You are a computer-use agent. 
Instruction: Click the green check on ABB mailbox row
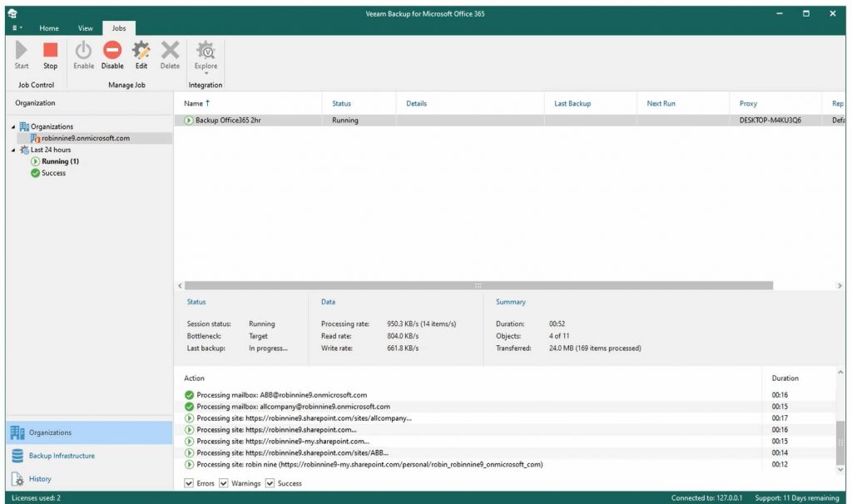(x=189, y=395)
